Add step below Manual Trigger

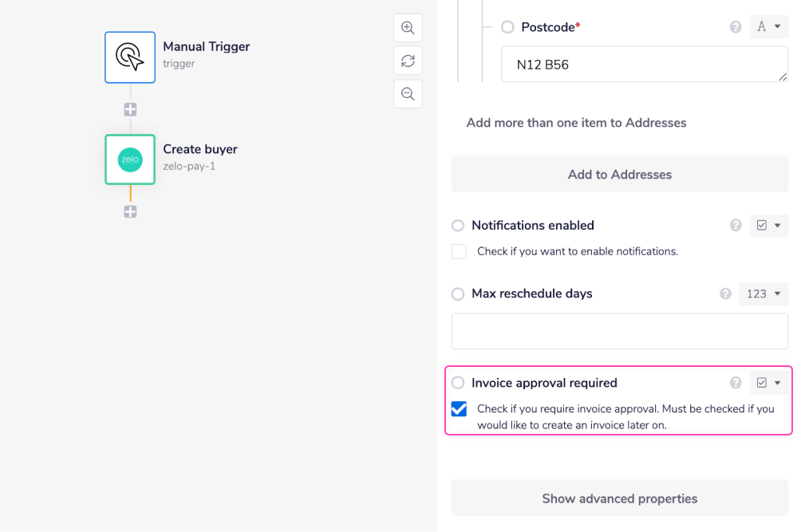pyautogui.click(x=130, y=109)
